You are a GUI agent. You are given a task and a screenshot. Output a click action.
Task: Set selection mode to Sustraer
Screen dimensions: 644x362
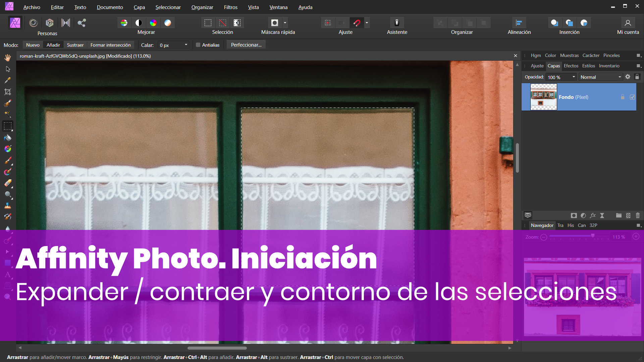75,45
